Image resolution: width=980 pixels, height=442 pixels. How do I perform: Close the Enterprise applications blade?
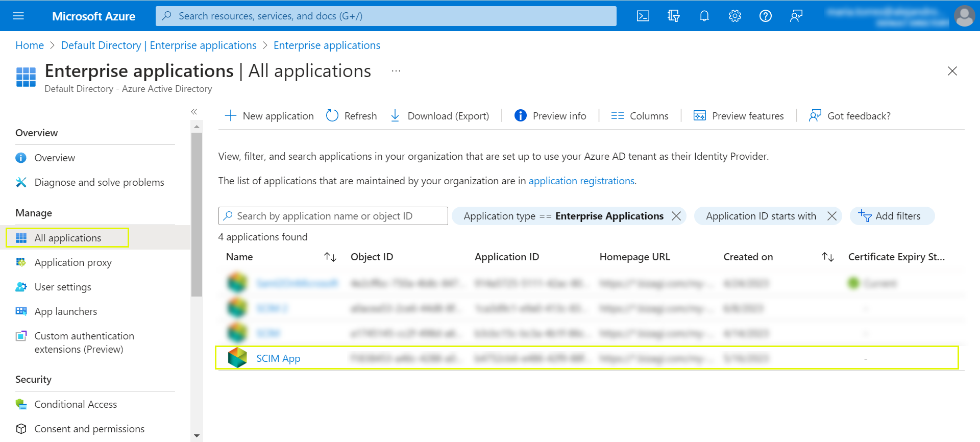952,71
